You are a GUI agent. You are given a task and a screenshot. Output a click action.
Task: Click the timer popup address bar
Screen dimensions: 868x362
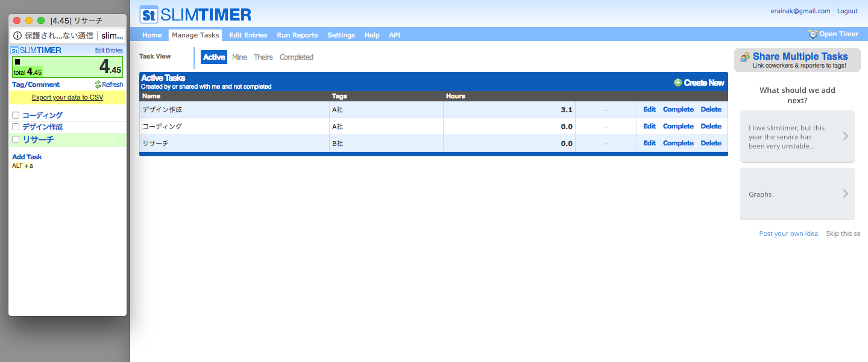tap(68, 36)
